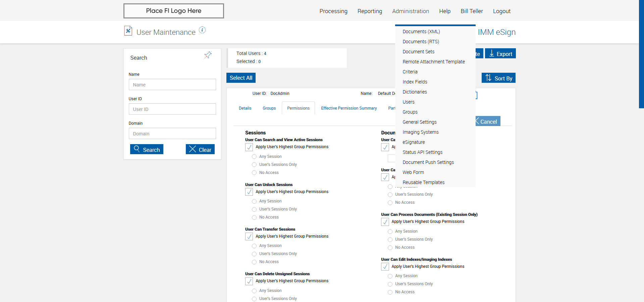Open the Sort By arrows button

[x=498, y=78]
